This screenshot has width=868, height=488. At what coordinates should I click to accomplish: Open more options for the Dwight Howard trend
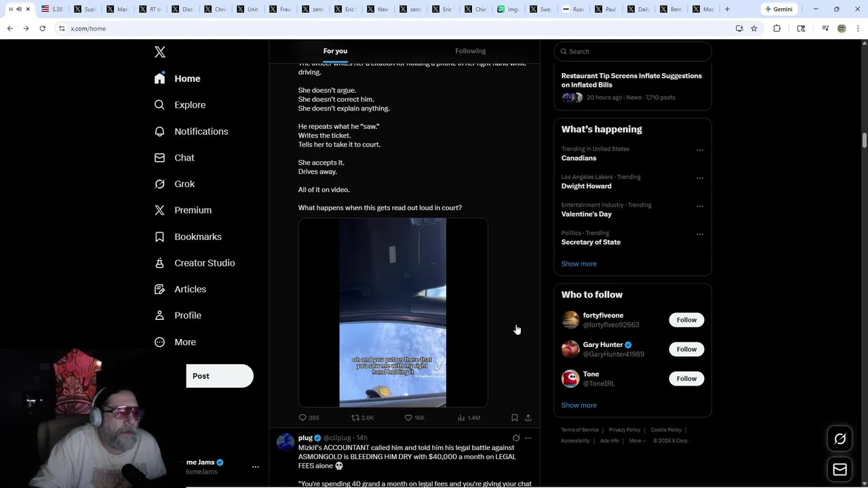(x=700, y=178)
